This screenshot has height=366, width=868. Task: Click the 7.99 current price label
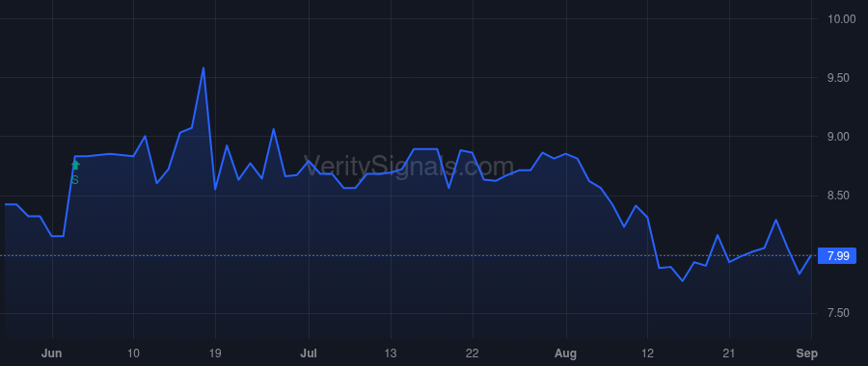837,256
